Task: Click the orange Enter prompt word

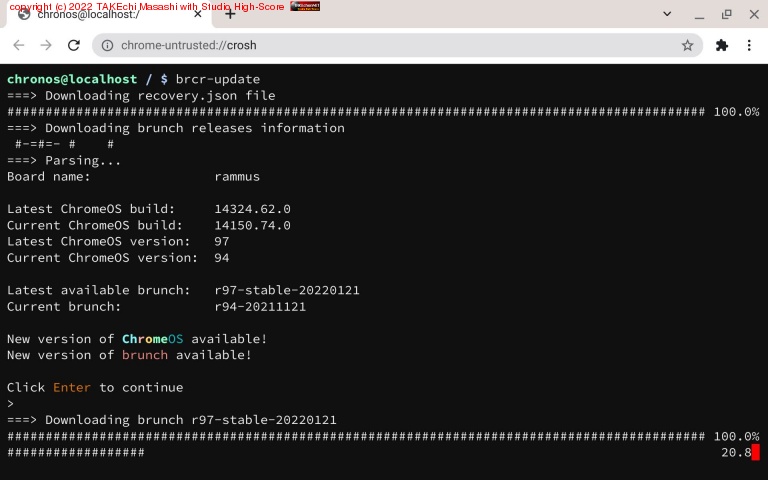Action: click(x=72, y=387)
